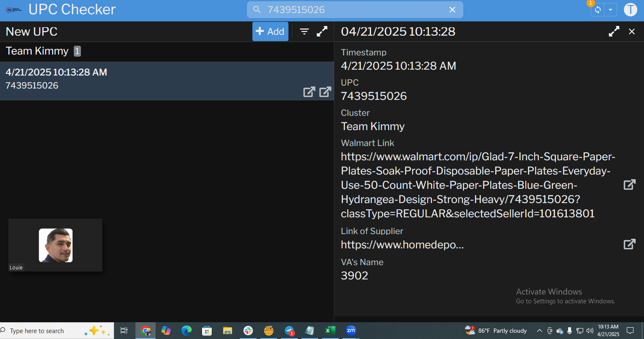
Task: Expand detail panel to full screen
Action: [614, 31]
